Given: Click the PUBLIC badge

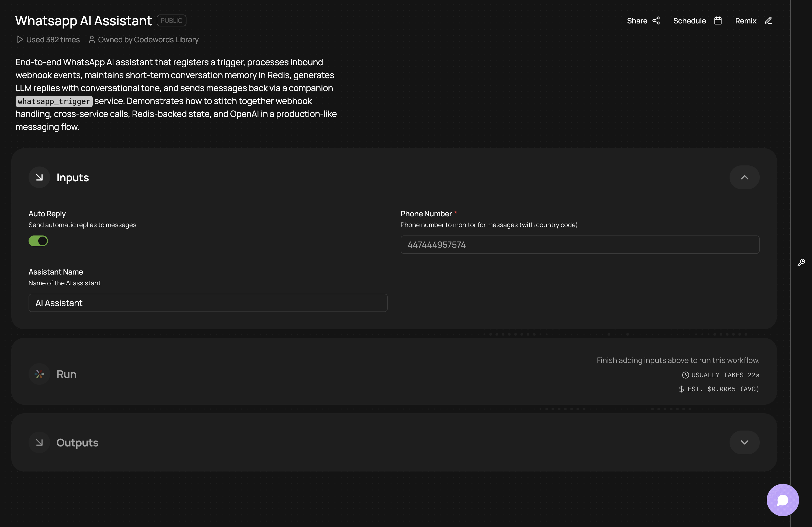Looking at the screenshot, I should coord(172,20).
